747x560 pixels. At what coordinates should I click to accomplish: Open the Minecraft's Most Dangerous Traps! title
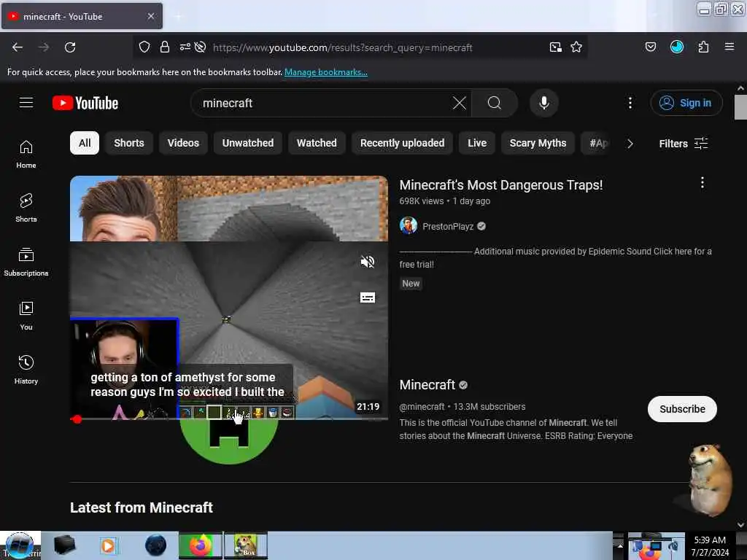501,184
